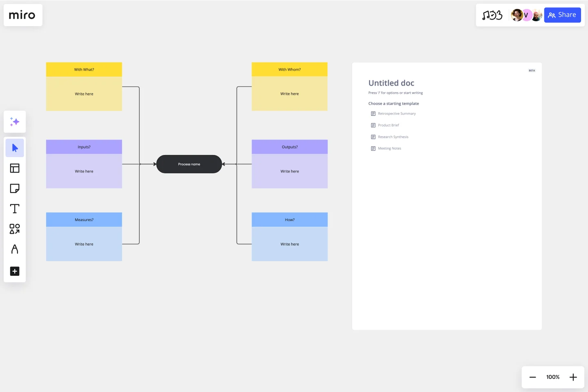
Task: Click the Untitled doc title
Action: click(391, 83)
